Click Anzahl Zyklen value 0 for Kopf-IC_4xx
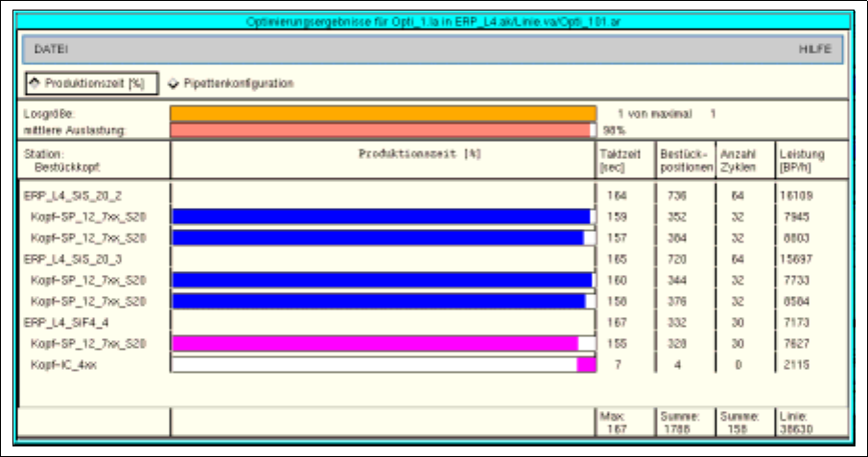This screenshot has width=868, height=457. (738, 365)
